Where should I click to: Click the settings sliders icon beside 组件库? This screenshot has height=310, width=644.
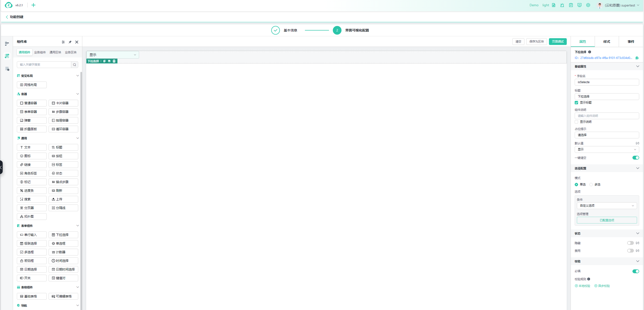point(63,42)
